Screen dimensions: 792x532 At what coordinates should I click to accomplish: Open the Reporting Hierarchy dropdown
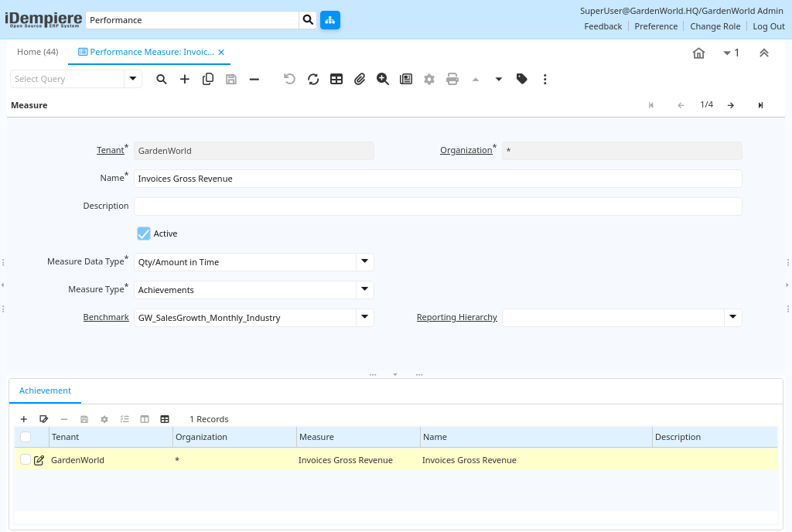point(732,317)
